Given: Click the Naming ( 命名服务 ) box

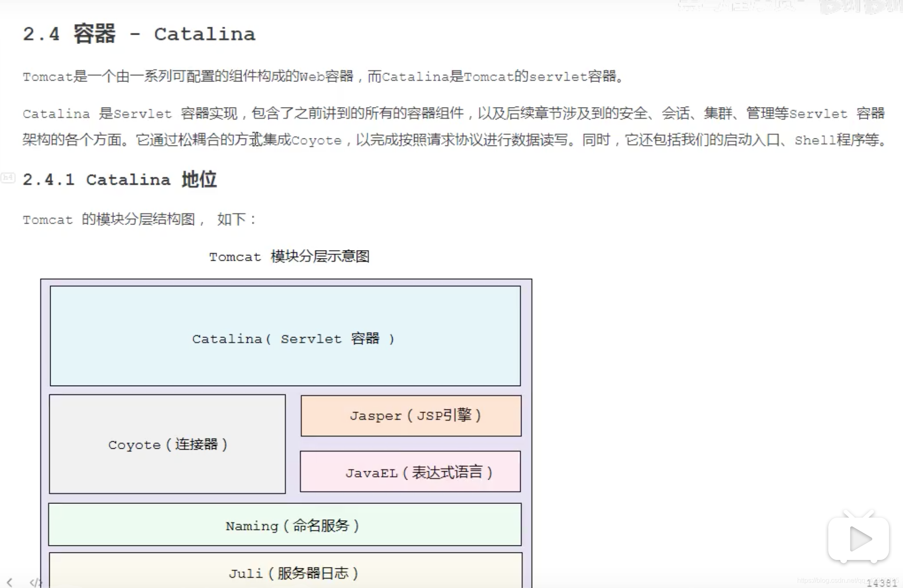Looking at the screenshot, I should pos(285,524).
